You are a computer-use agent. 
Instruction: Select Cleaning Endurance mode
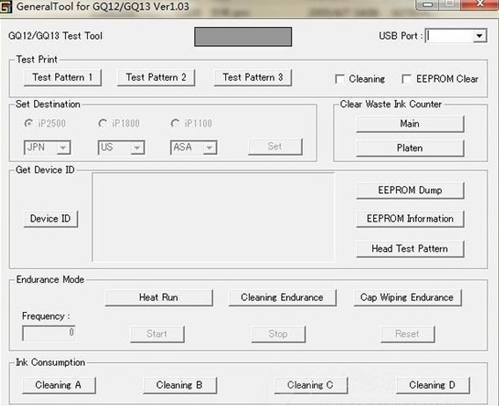point(282,297)
